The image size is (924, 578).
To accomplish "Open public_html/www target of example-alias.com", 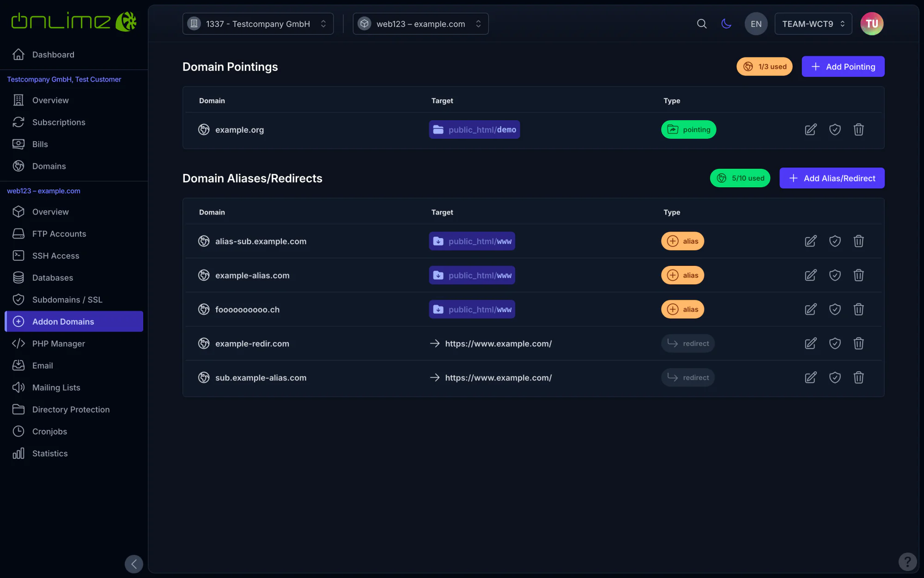I will coord(472,275).
